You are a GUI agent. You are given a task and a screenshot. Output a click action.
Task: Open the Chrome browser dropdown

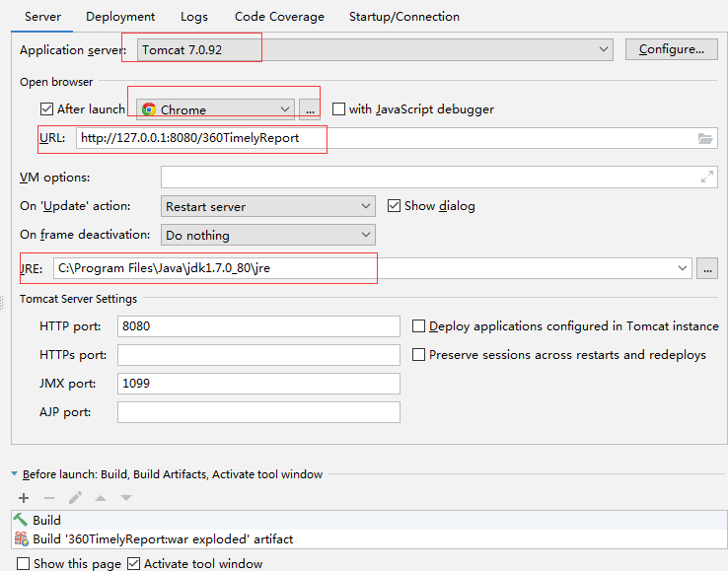215,109
